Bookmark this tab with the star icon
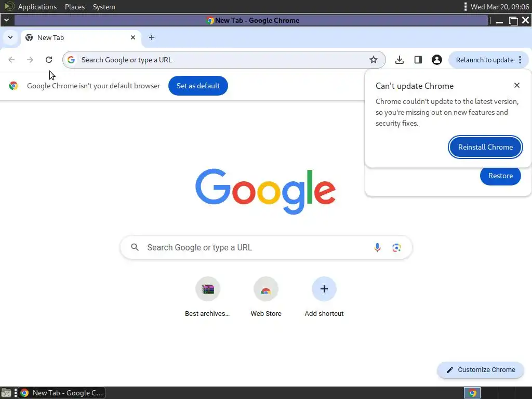The image size is (532, 399). pos(373,60)
